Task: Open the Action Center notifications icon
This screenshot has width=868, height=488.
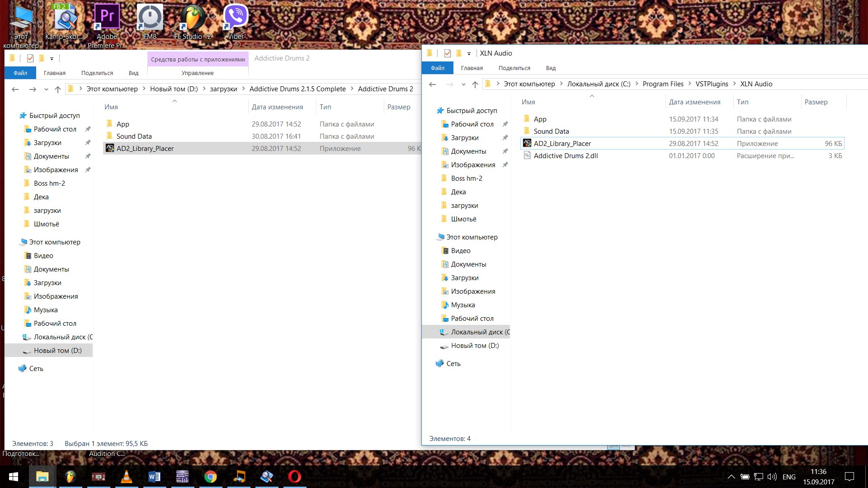Action: coord(849,477)
